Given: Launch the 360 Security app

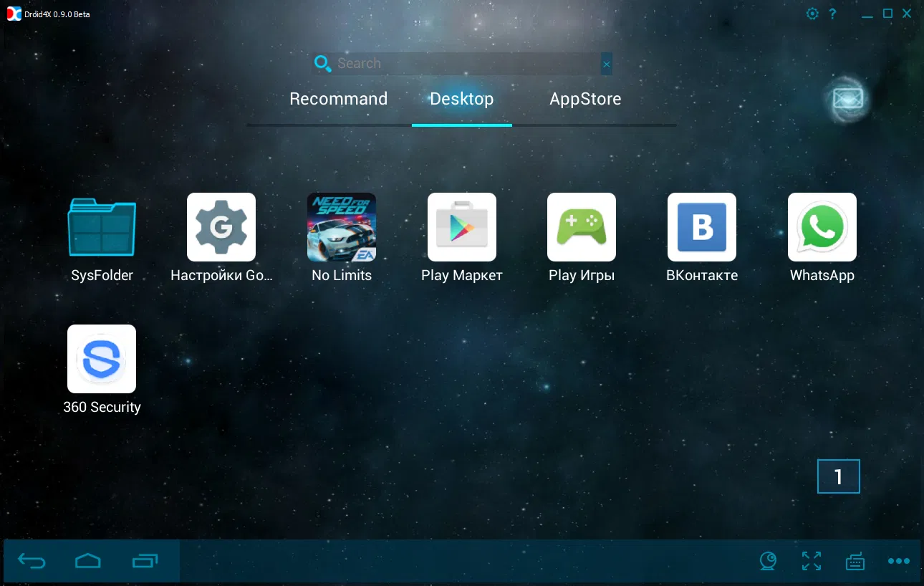Looking at the screenshot, I should coord(102,359).
